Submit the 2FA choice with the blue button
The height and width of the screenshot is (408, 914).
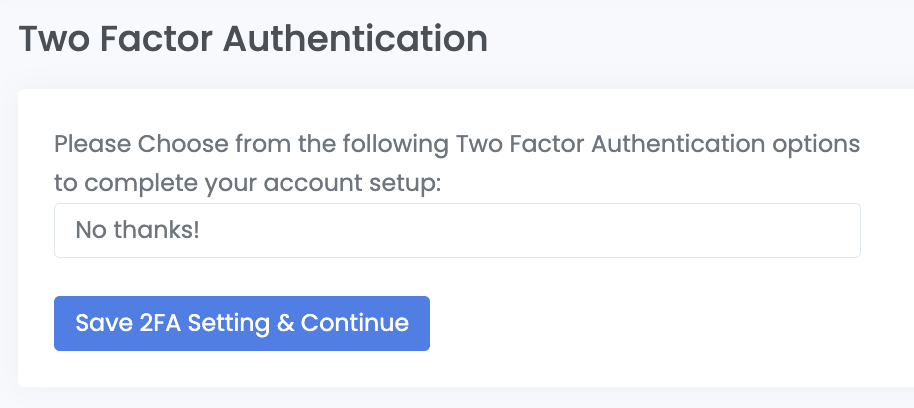[x=242, y=323]
